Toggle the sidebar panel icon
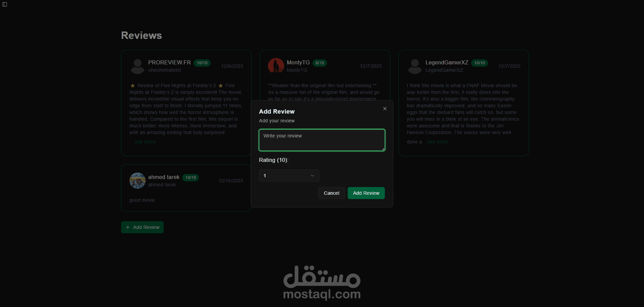The height and width of the screenshot is (307, 644). click(5, 4)
